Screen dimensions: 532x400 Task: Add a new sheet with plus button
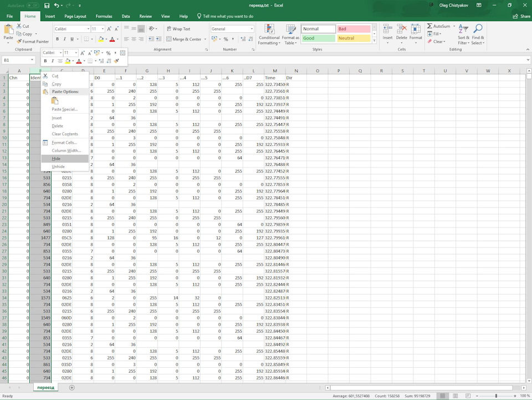[71, 387]
